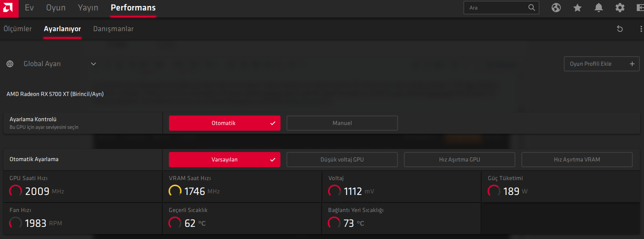Switch to Danışmanlar sub-tab

click(x=113, y=29)
